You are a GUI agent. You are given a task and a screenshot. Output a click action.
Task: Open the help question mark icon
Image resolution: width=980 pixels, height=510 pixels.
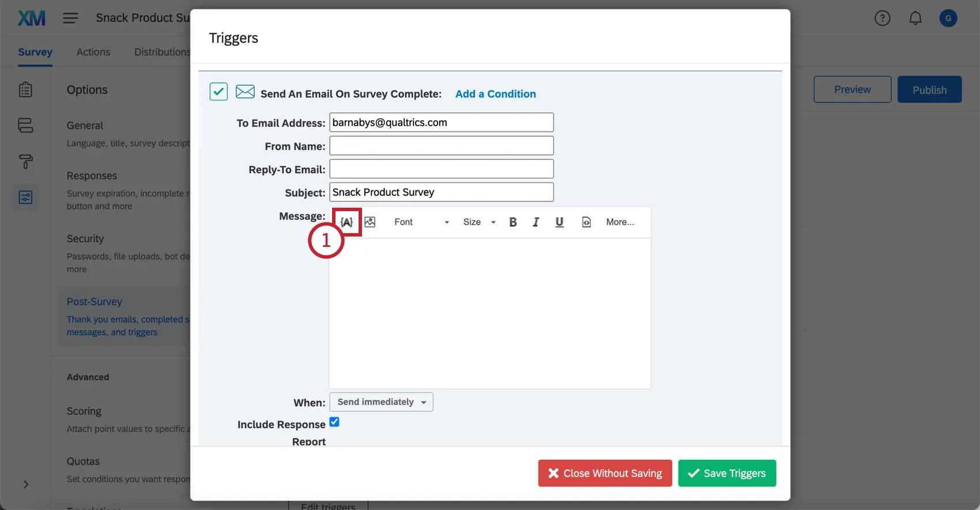pyautogui.click(x=882, y=18)
